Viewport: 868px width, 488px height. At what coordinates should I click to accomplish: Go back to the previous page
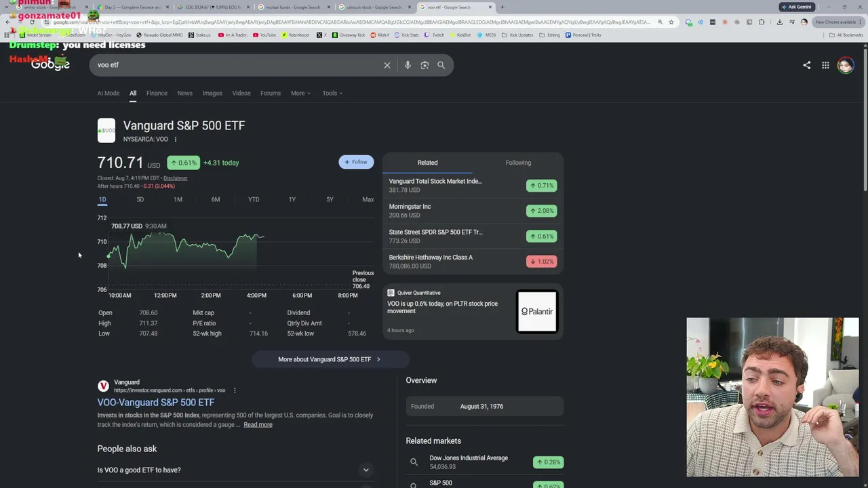pos(7,22)
